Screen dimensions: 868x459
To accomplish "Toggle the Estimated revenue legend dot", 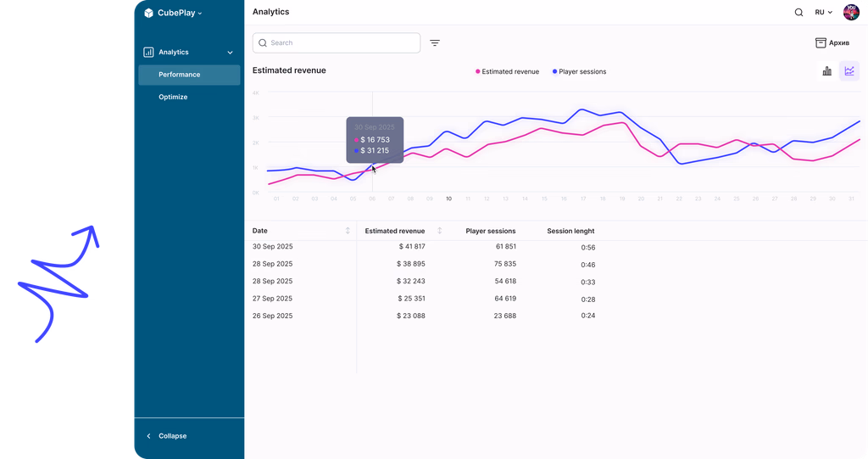I will tap(478, 71).
